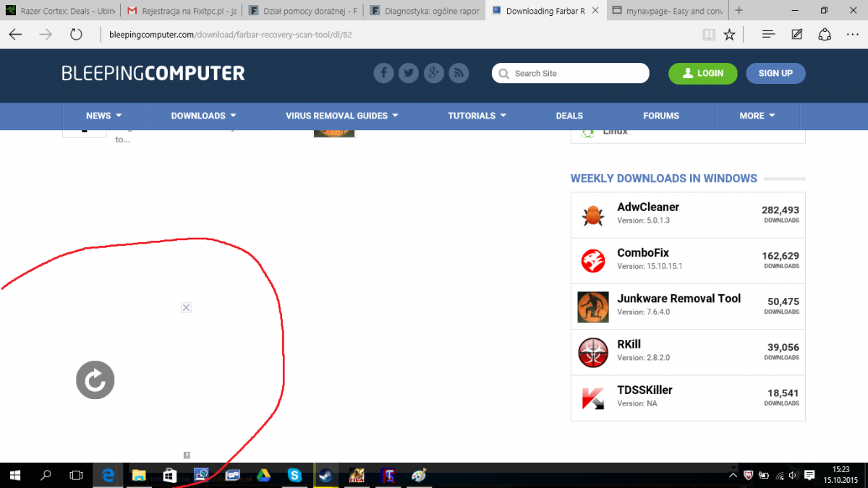Open the FORUMS menu item
868x488 pixels.
click(661, 116)
